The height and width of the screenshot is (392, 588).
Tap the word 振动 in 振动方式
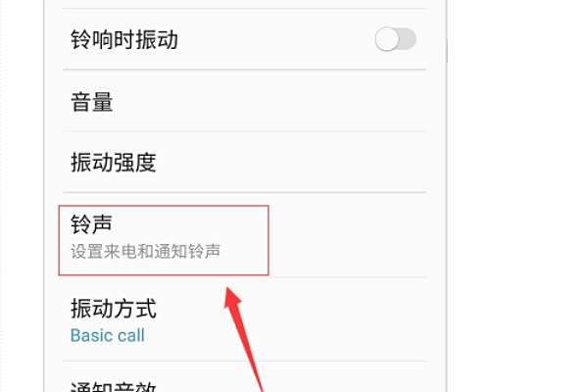[92, 309]
